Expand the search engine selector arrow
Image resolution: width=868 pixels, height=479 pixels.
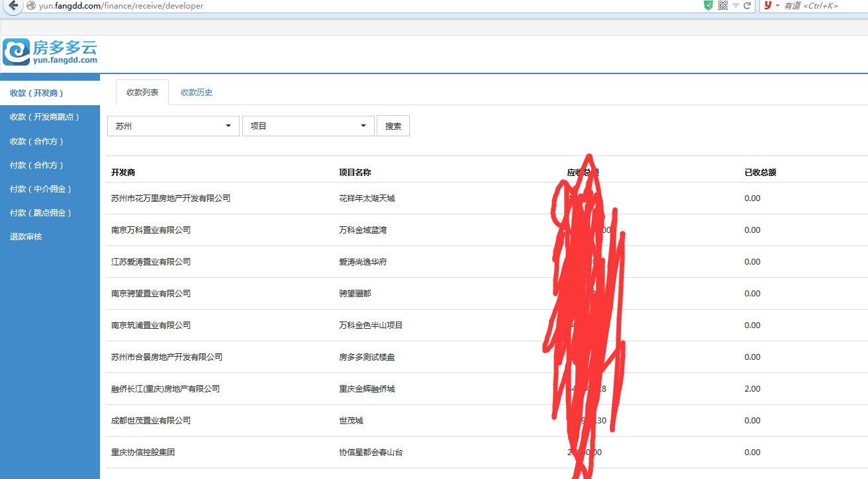coord(778,5)
